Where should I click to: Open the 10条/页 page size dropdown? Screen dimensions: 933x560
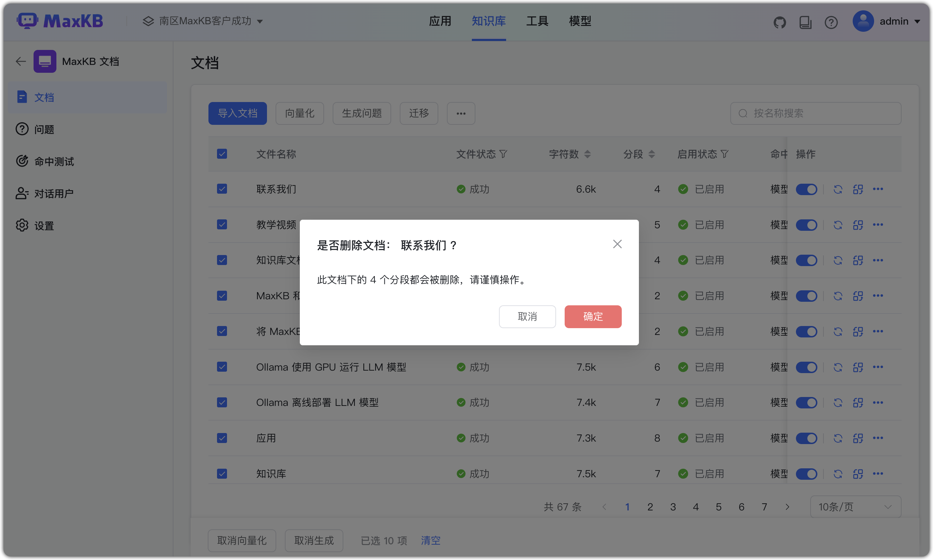click(855, 506)
